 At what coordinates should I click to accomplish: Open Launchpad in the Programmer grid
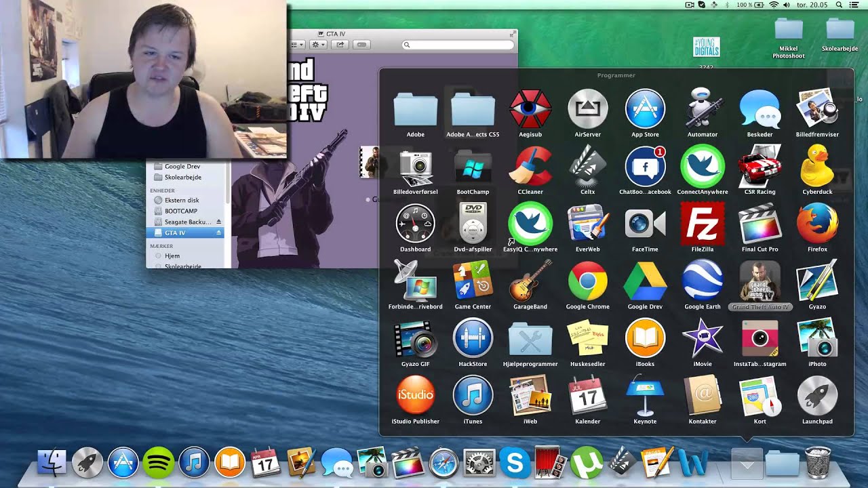tap(817, 396)
